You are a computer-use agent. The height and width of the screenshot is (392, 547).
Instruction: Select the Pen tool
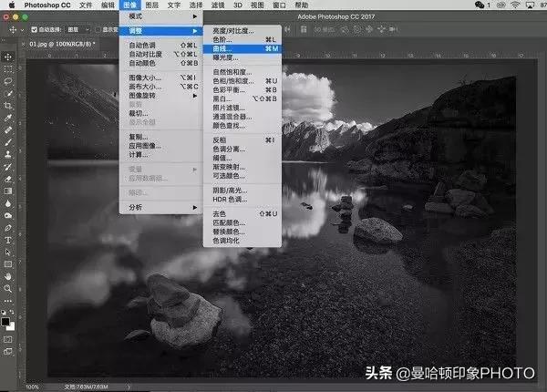point(8,228)
